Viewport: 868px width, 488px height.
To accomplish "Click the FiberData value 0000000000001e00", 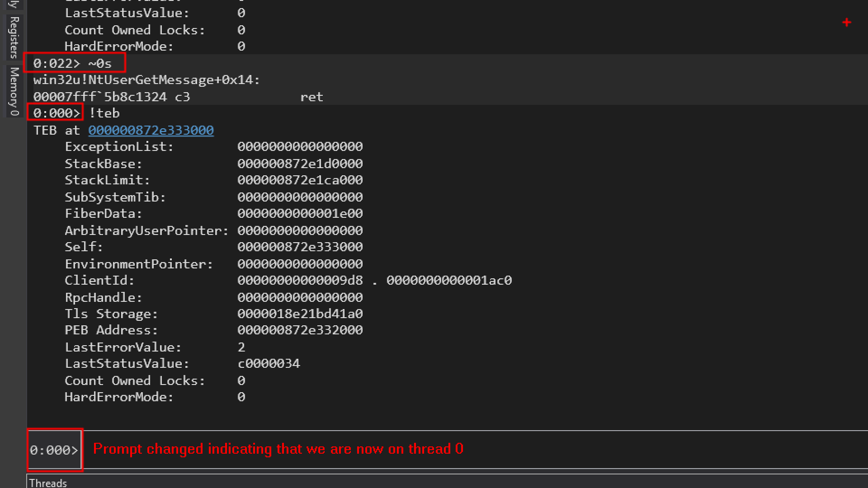I will pos(300,214).
